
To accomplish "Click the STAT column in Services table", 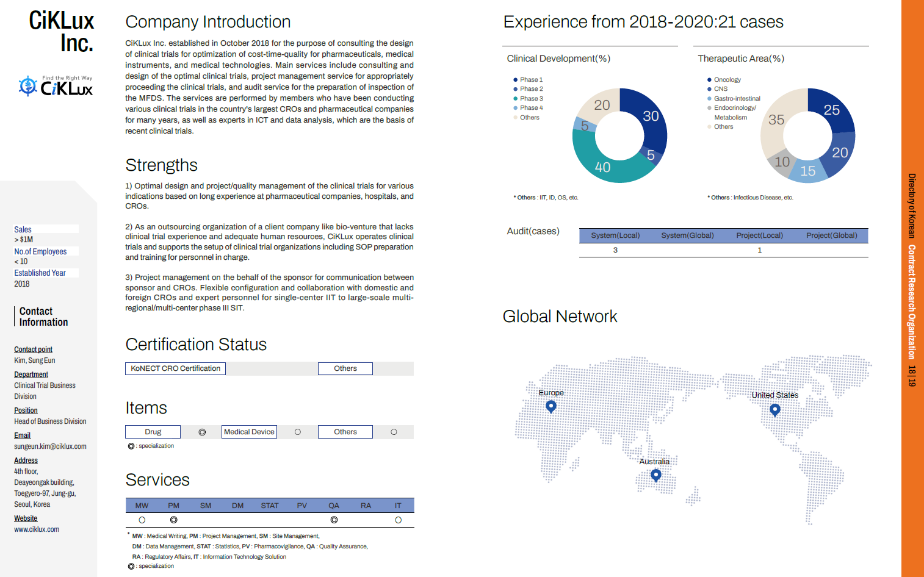I will (x=270, y=506).
